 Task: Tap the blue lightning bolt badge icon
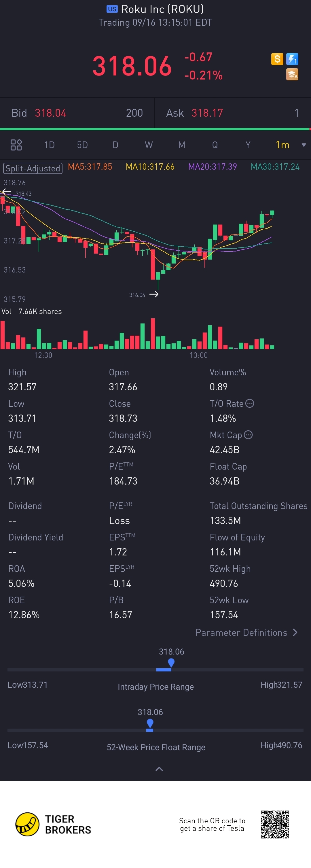[292, 59]
